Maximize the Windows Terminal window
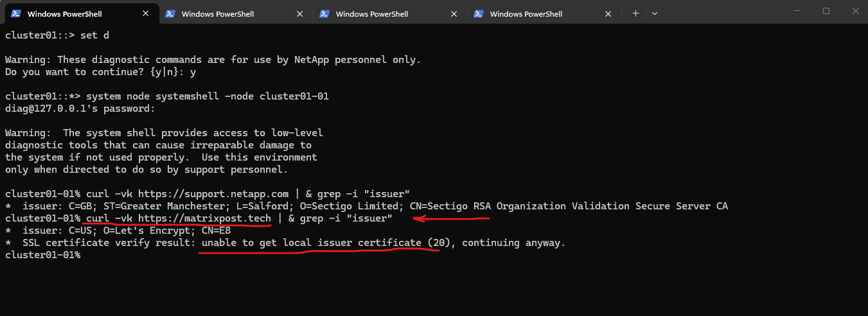868x316 pixels. click(826, 11)
